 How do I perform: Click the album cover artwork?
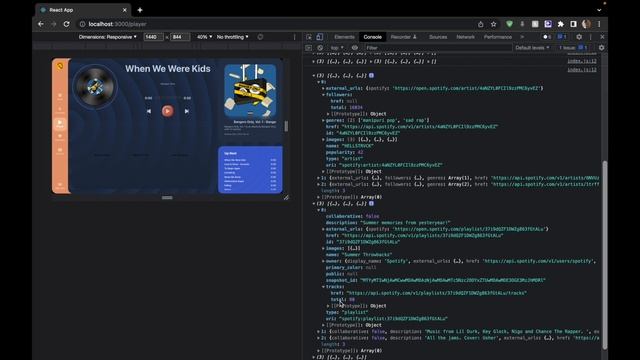click(250, 91)
